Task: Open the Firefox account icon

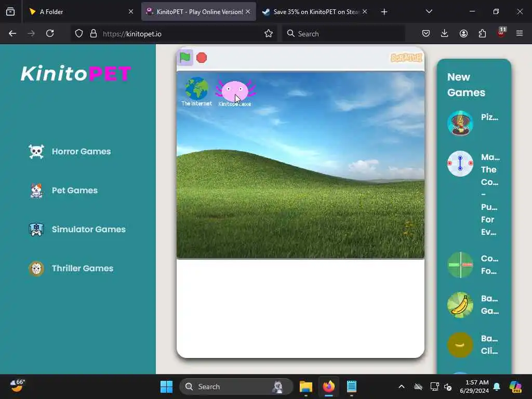Action: click(463, 34)
